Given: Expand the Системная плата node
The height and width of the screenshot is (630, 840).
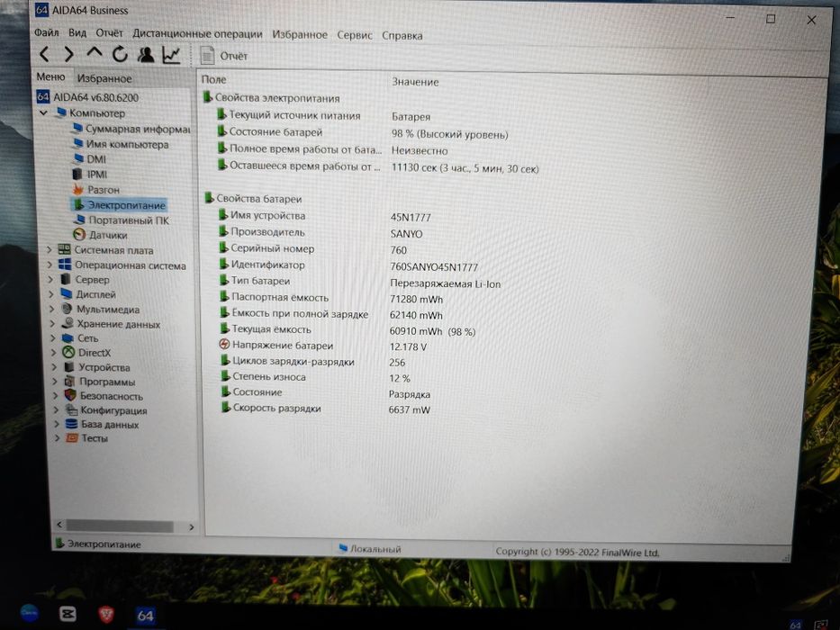Looking at the screenshot, I should (x=50, y=250).
